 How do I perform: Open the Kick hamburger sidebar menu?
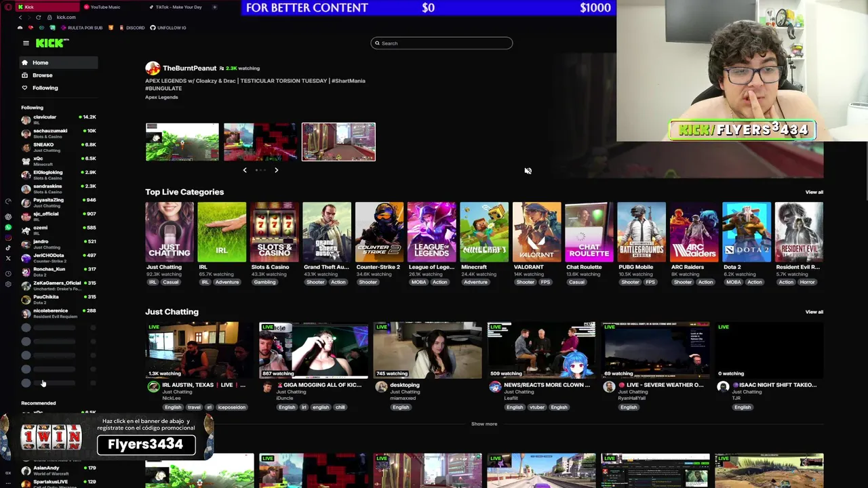[26, 43]
